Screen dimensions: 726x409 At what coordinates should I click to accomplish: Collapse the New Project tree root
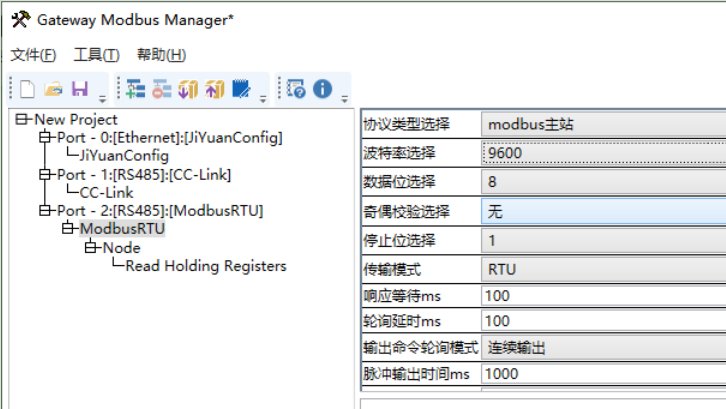(21, 119)
